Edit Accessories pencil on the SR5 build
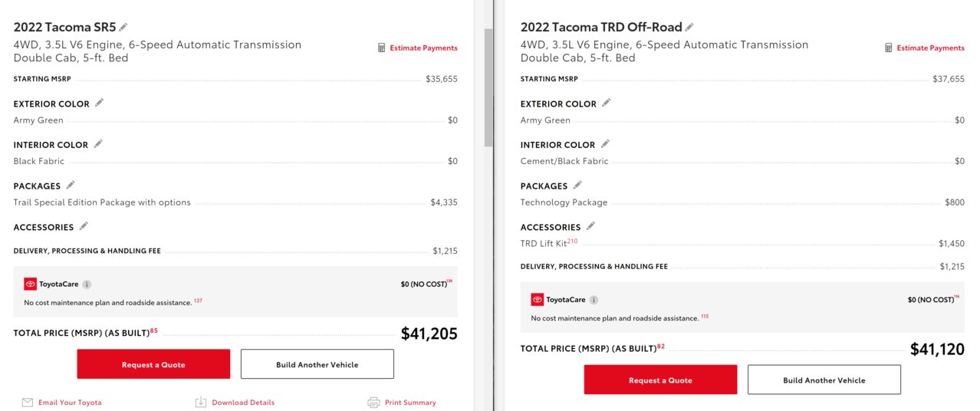 (x=84, y=226)
